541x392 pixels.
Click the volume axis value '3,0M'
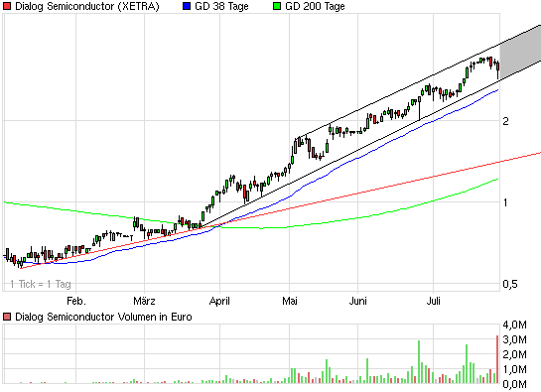point(515,339)
